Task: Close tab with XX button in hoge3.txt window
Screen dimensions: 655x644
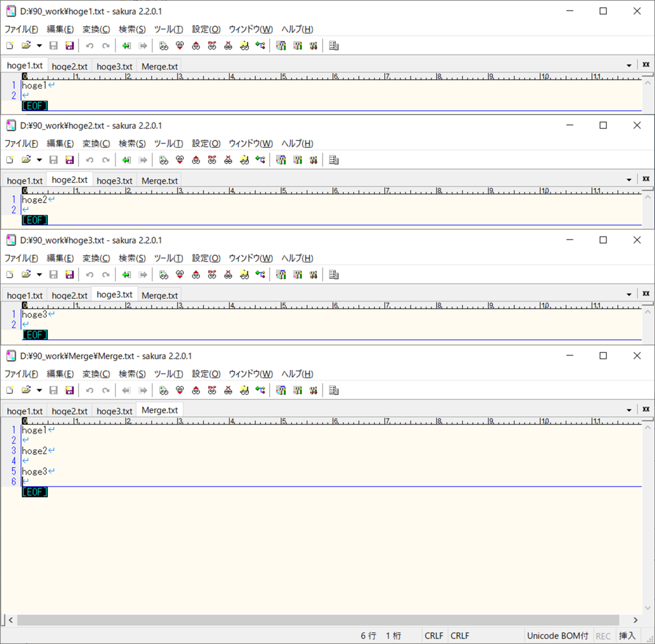Action: pos(646,293)
